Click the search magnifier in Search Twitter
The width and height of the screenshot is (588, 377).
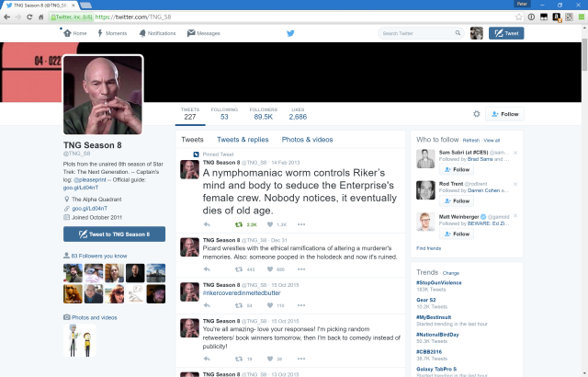458,33
